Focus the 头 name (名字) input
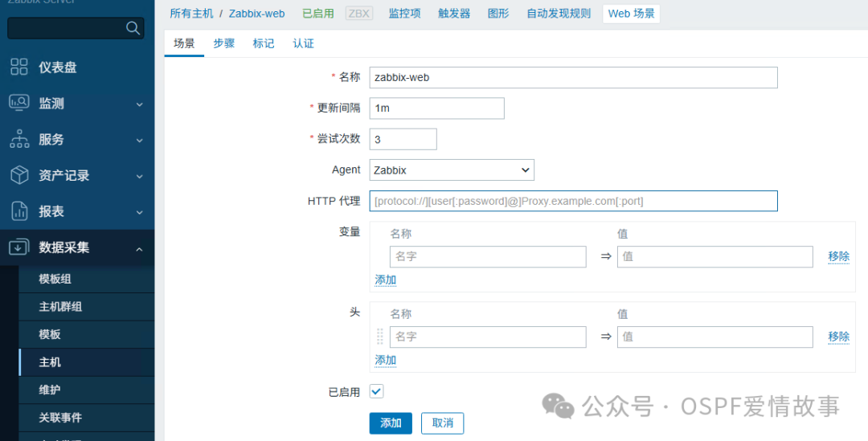Viewport: 868px width, 441px height. point(488,337)
